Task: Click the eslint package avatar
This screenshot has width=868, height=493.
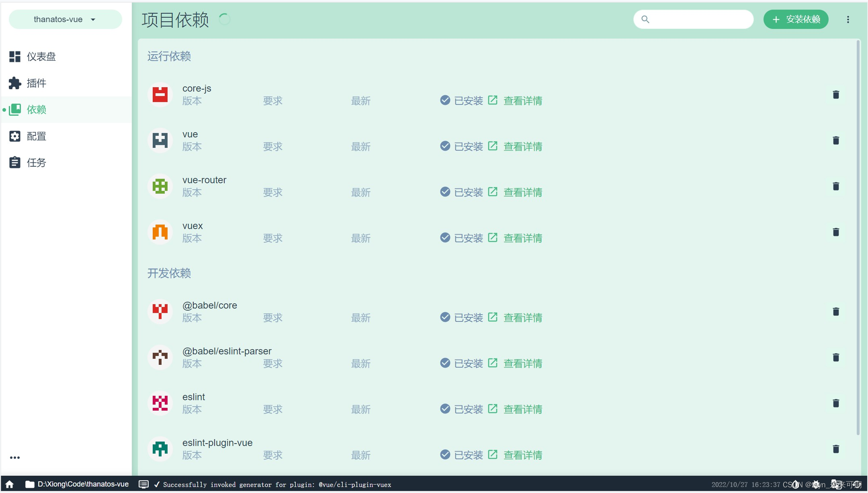Action: pyautogui.click(x=160, y=403)
